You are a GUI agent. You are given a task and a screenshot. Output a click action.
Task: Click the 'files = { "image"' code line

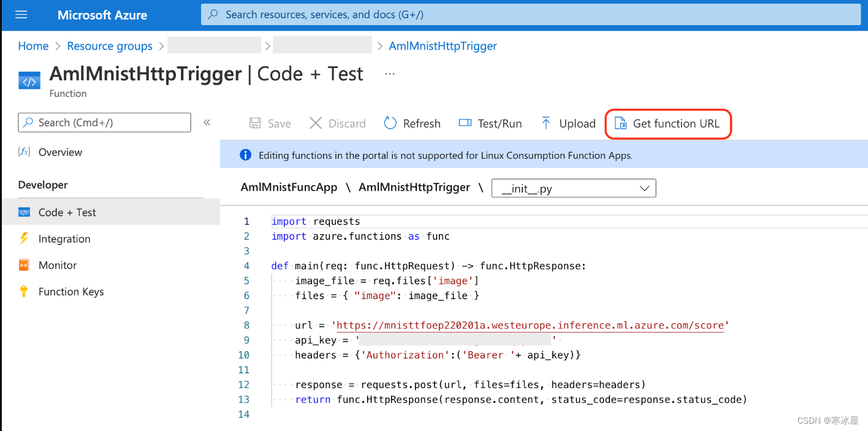387,296
